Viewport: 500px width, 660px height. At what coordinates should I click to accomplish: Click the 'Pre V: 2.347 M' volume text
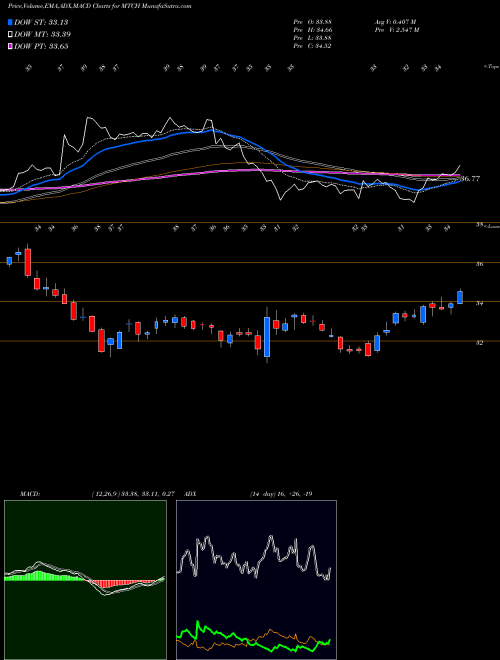coord(398,30)
